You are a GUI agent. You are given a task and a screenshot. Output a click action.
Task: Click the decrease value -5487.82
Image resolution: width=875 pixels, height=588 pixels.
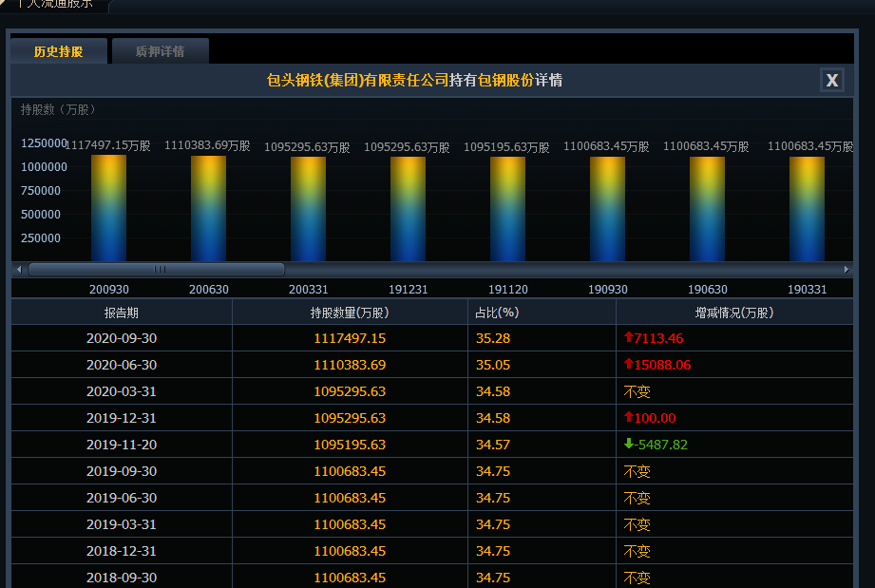tap(656, 445)
